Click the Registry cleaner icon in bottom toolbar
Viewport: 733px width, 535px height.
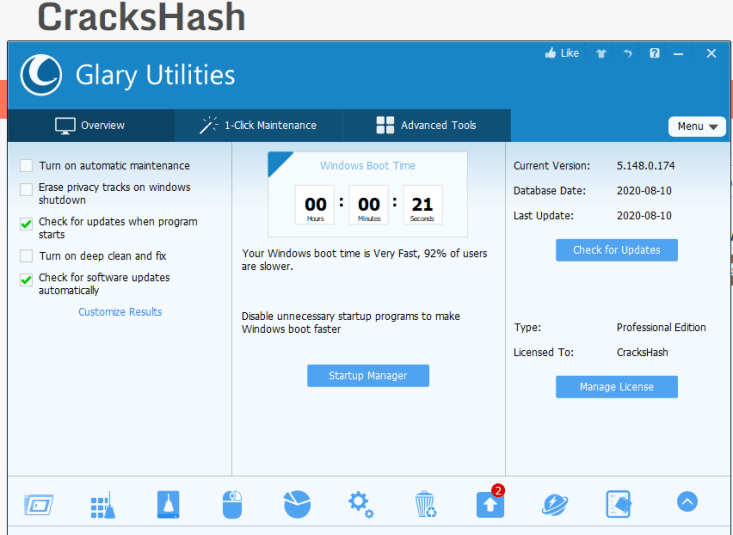(x=168, y=503)
